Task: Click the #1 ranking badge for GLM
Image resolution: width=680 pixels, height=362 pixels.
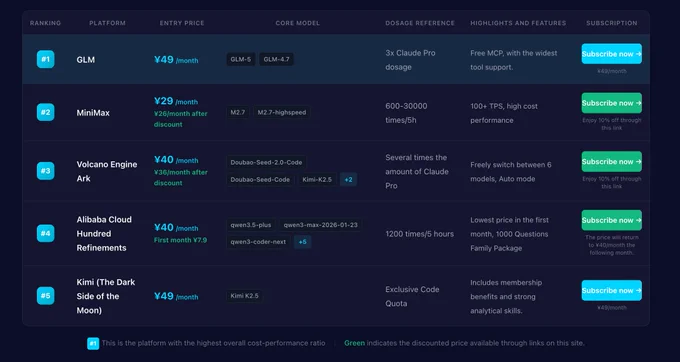Action: click(x=46, y=59)
